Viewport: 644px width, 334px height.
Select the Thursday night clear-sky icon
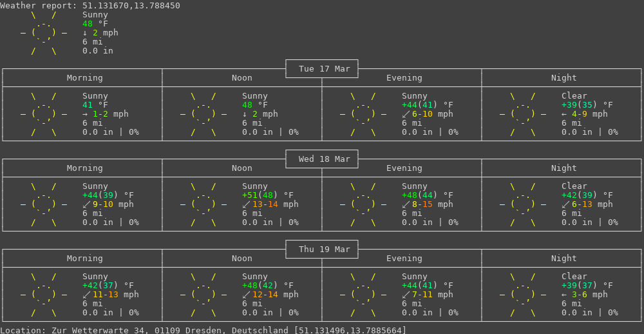(523, 295)
